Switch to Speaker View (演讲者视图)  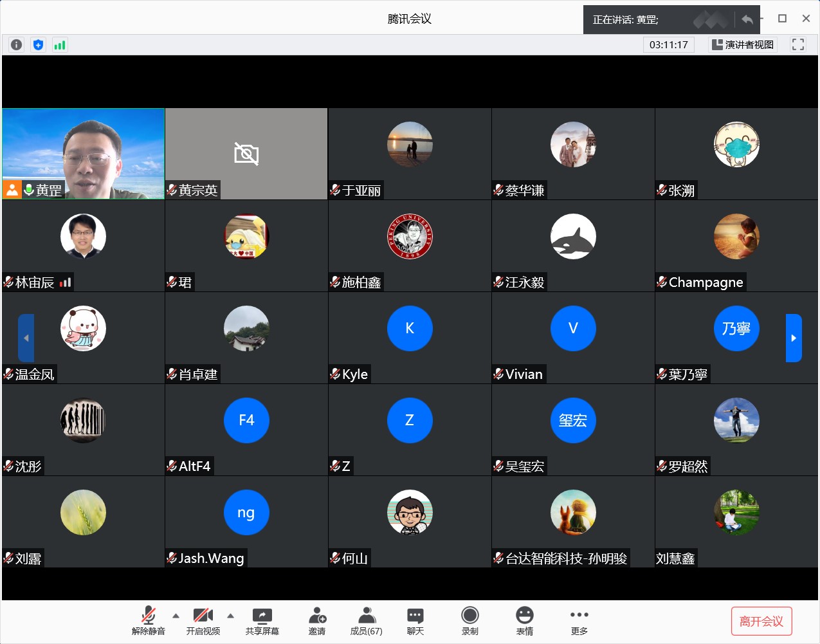743,44
